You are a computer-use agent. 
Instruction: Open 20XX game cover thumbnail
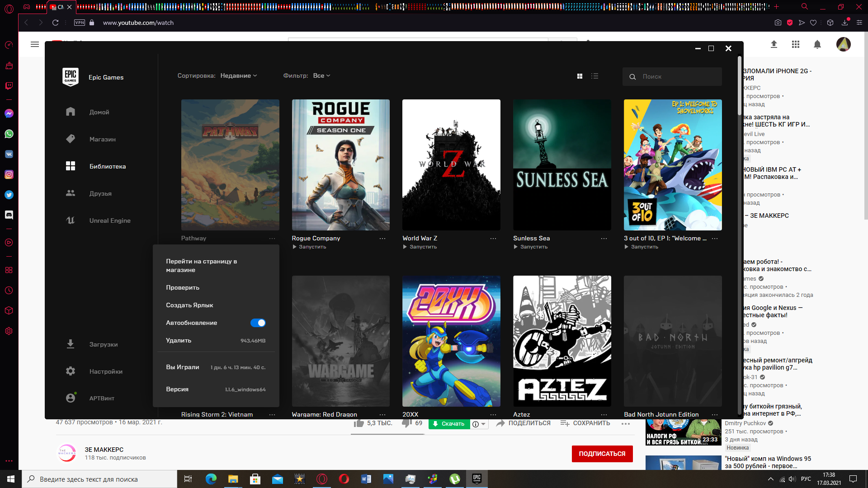[x=451, y=341]
